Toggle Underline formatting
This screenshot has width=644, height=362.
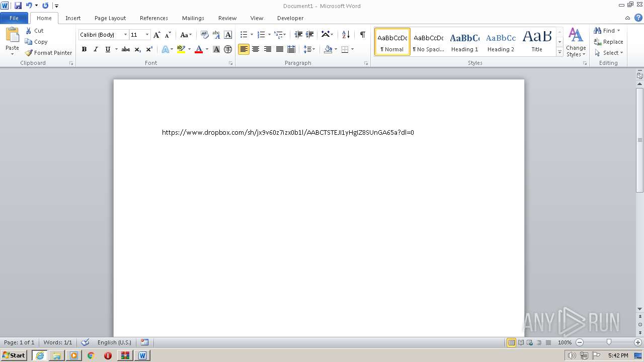107,49
